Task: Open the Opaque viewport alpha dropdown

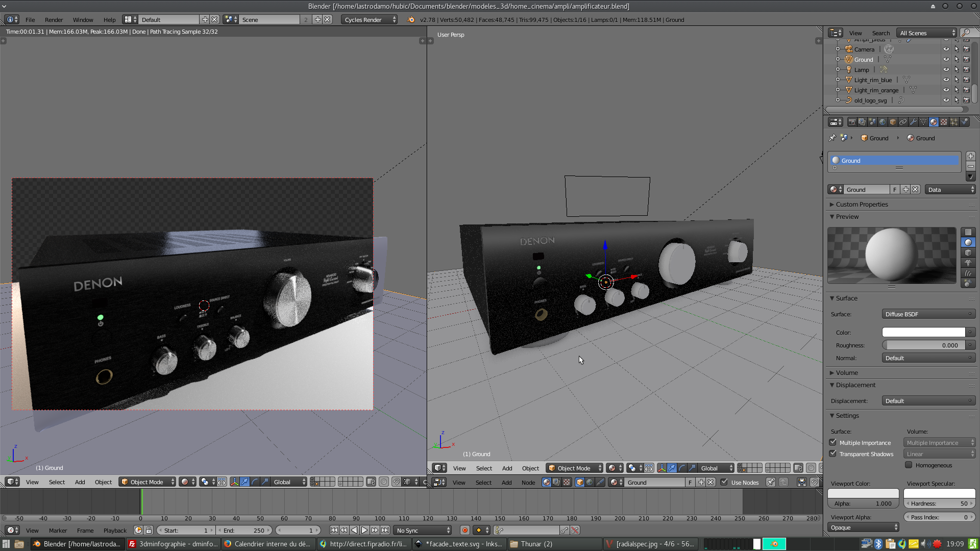Action: pyautogui.click(x=863, y=528)
